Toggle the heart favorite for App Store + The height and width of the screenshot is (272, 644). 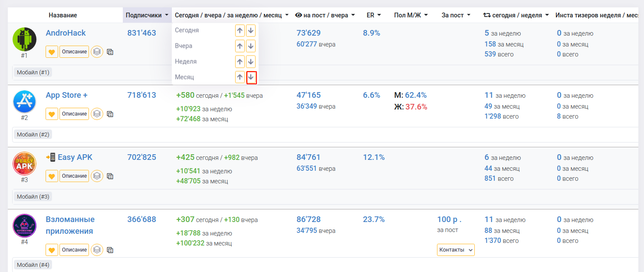tap(52, 114)
